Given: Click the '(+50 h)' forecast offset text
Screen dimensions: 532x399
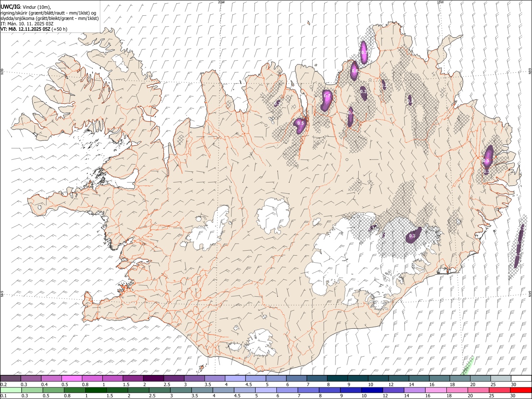Looking at the screenshot, I should click(x=59, y=29).
